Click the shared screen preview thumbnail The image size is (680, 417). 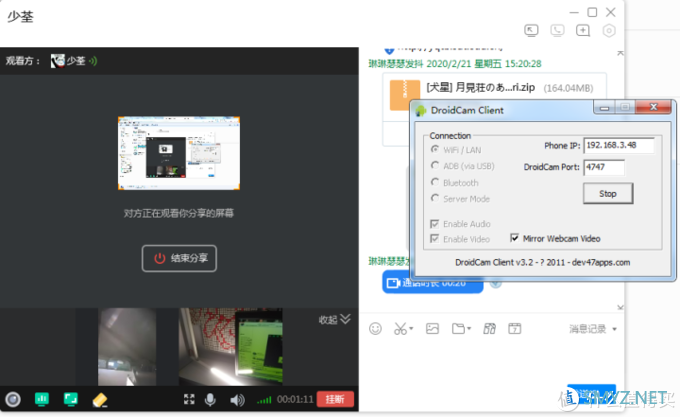[x=179, y=153]
